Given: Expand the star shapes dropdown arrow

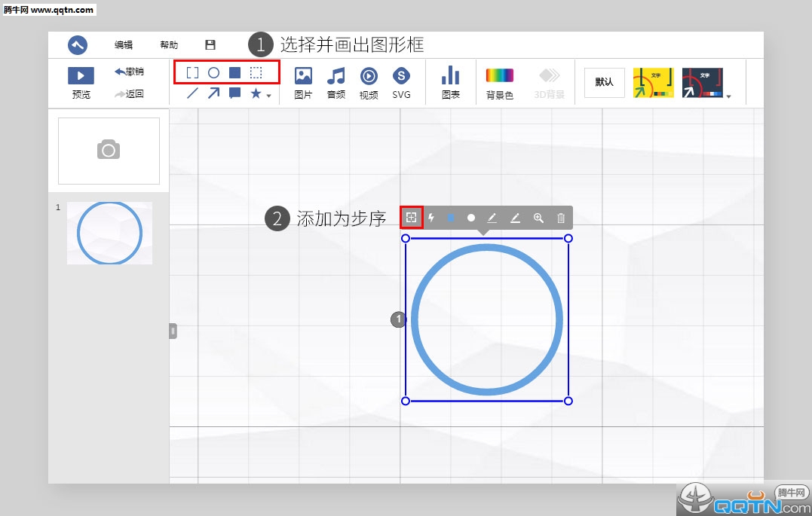Looking at the screenshot, I should point(269,96).
